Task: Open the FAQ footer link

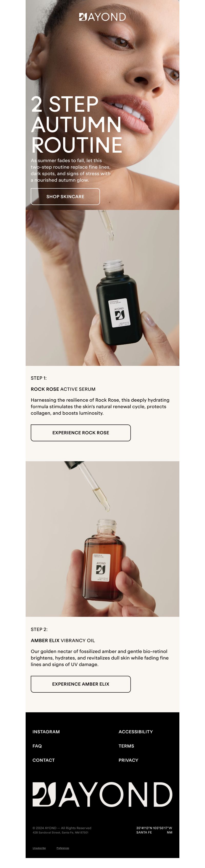Action: pos(37,746)
